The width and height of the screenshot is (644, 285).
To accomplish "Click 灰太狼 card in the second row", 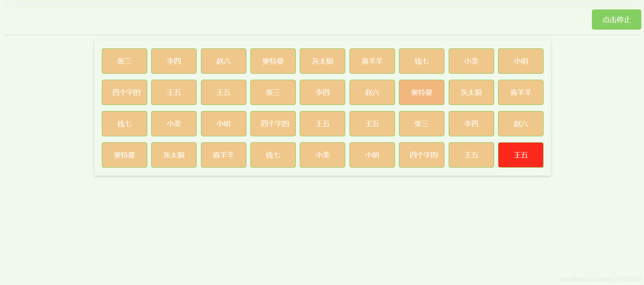I will tap(471, 92).
